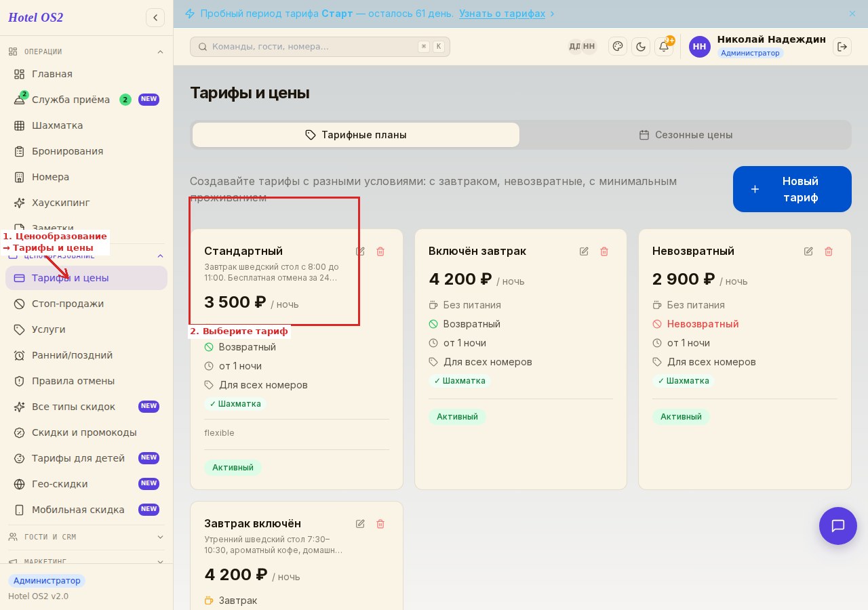Screen dimensions: 868x610
Task: Click the 2 900 ₽ price
Action: pos(684,279)
